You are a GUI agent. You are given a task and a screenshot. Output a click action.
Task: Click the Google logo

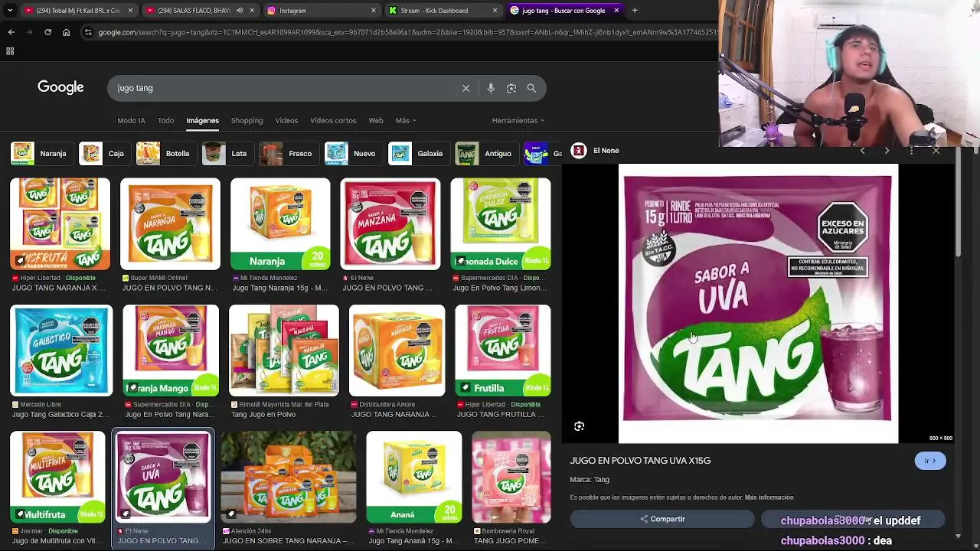(x=60, y=87)
